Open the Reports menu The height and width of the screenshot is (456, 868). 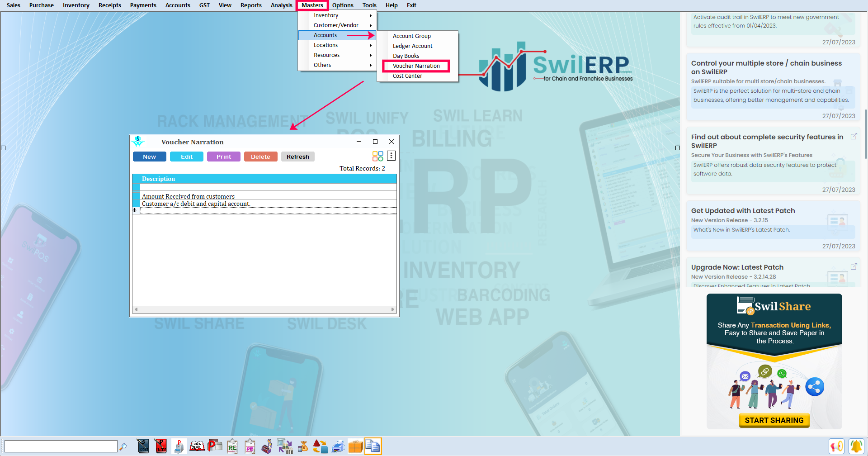point(251,5)
